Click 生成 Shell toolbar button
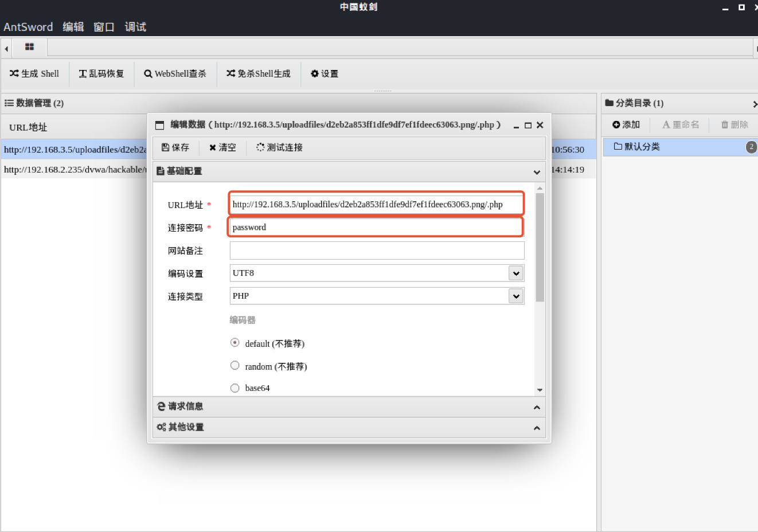Image resolution: width=758 pixels, height=532 pixels. click(x=34, y=73)
